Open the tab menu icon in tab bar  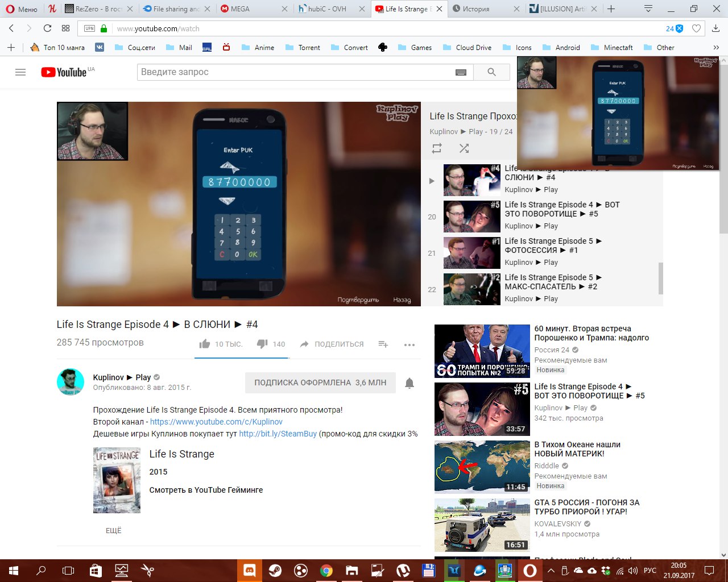click(648, 9)
